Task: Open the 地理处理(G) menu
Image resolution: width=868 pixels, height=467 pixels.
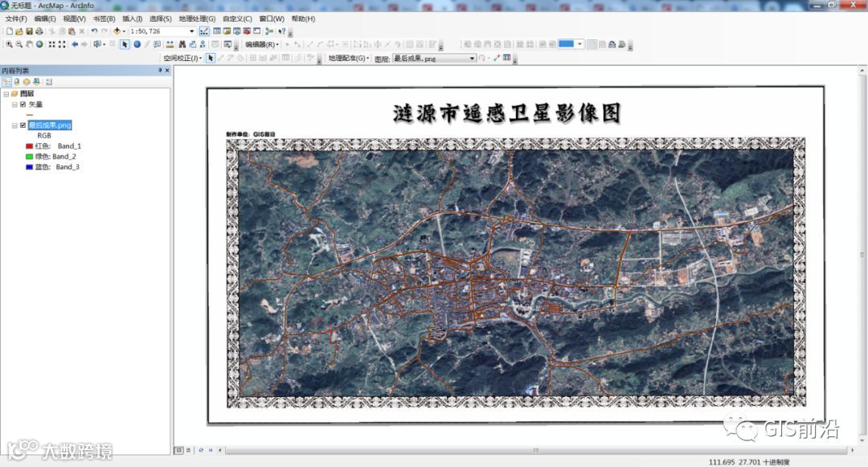Action: point(197,18)
